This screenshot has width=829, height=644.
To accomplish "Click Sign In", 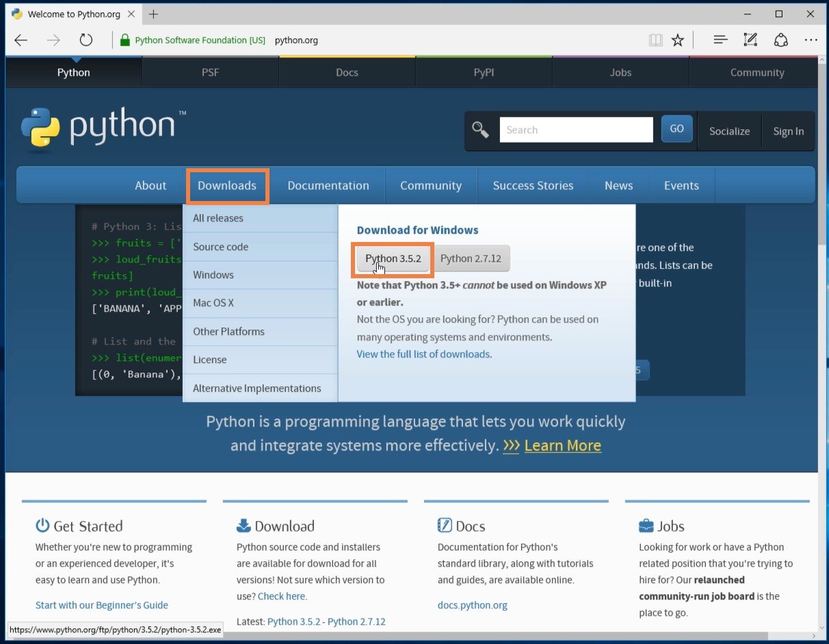I will click(789, 131).
